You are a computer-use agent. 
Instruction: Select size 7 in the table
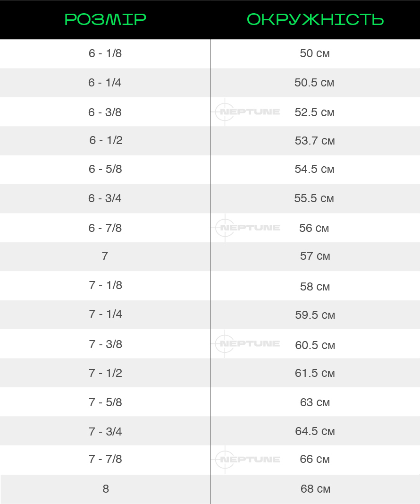pos(105,256)
